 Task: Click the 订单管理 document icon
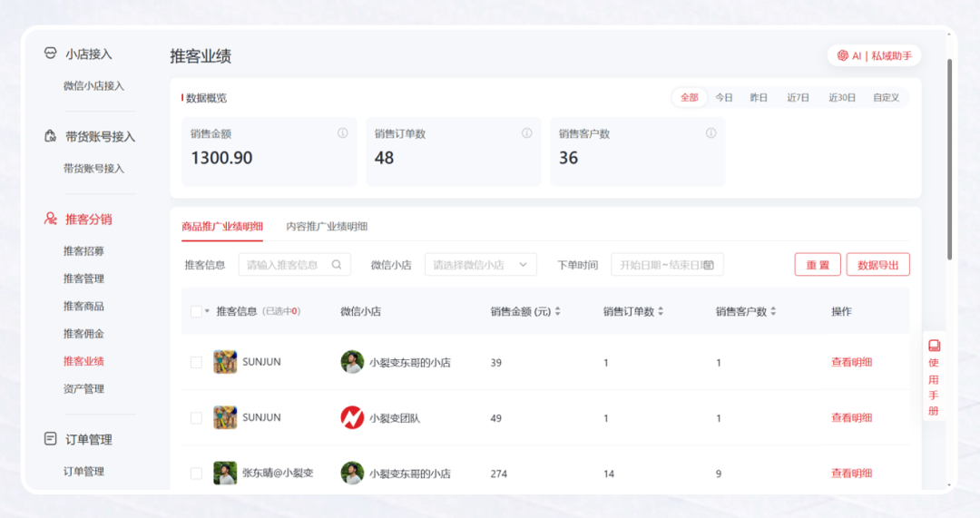[x=51, y=439]
